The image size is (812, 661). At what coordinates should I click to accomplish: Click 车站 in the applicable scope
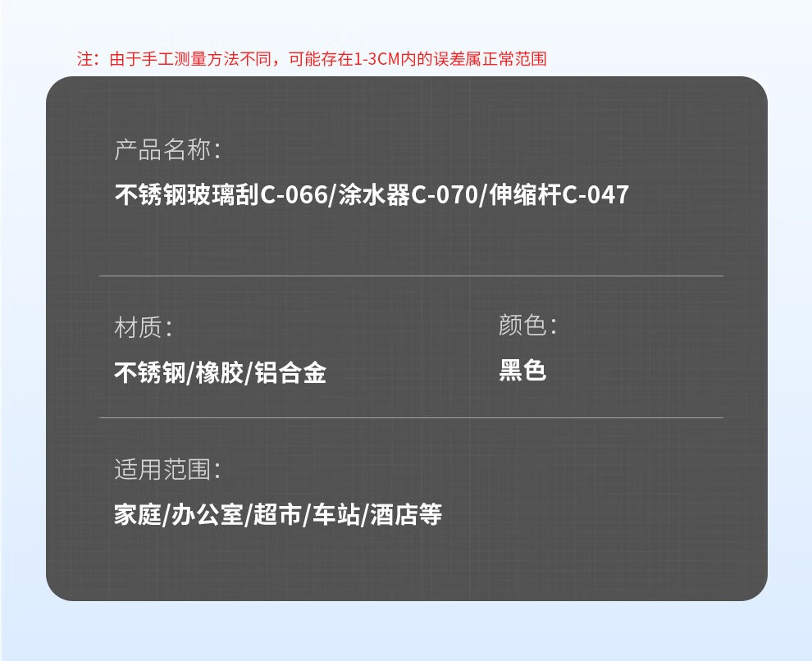(x=335, y=515)
